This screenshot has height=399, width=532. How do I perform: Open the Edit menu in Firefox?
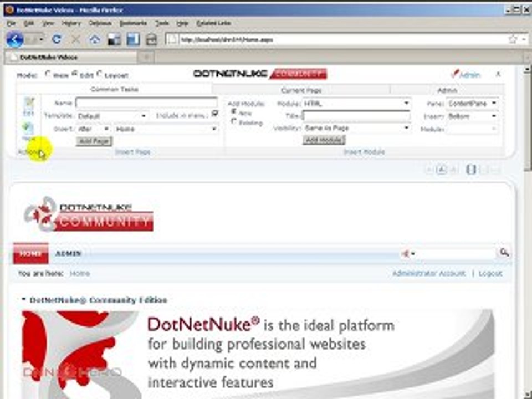tap(28, 23)
